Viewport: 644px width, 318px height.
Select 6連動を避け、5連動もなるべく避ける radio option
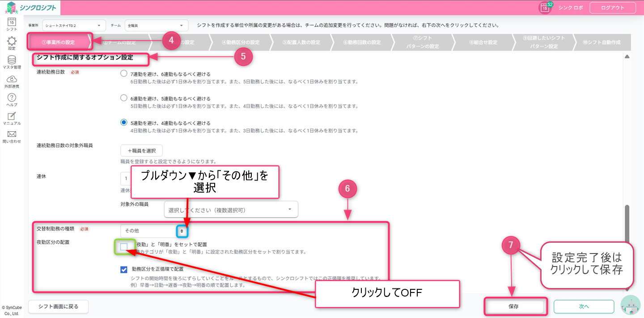click(124, 98)
